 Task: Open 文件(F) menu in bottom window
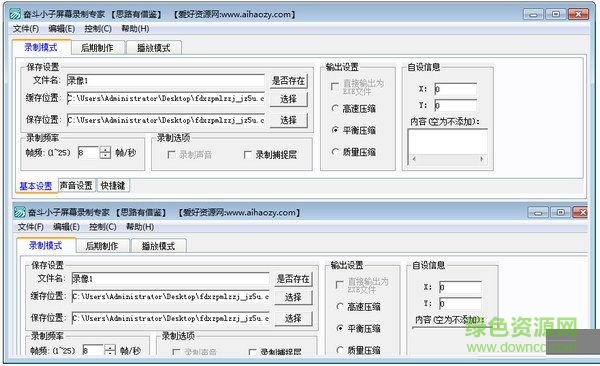click(x=31, y=227)
